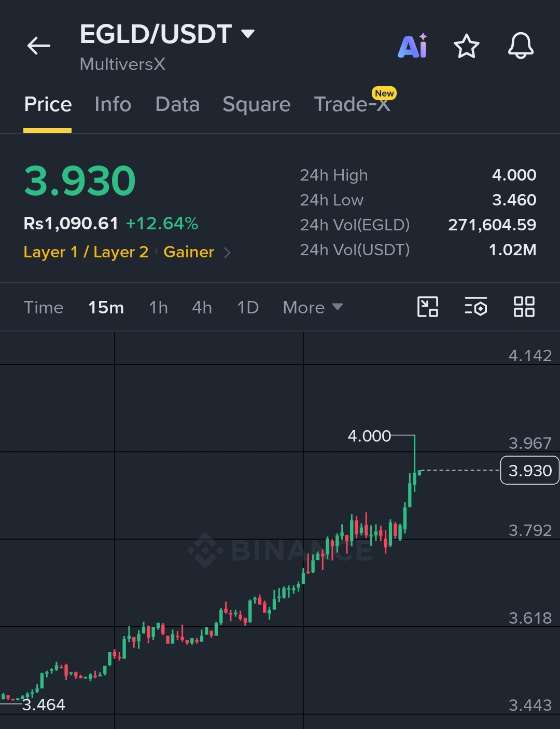Switch to the Price tab
560x729 pixels.
[x=48, y=104]
